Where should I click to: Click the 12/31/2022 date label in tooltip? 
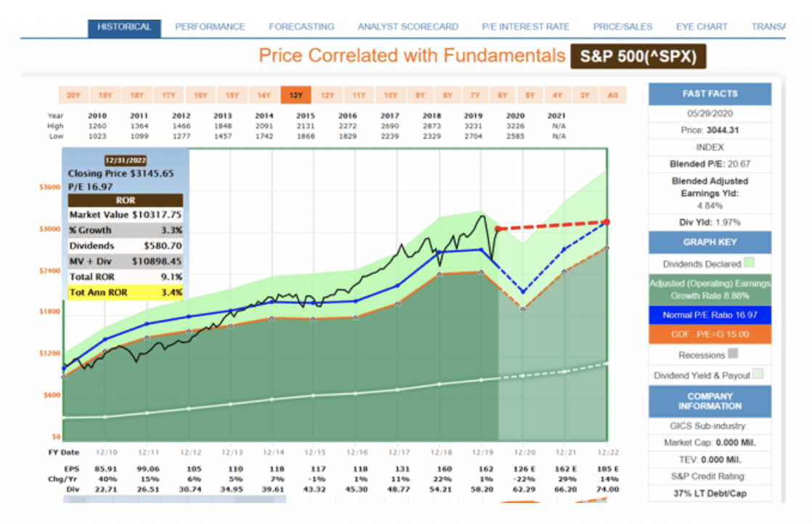[126, 160]
